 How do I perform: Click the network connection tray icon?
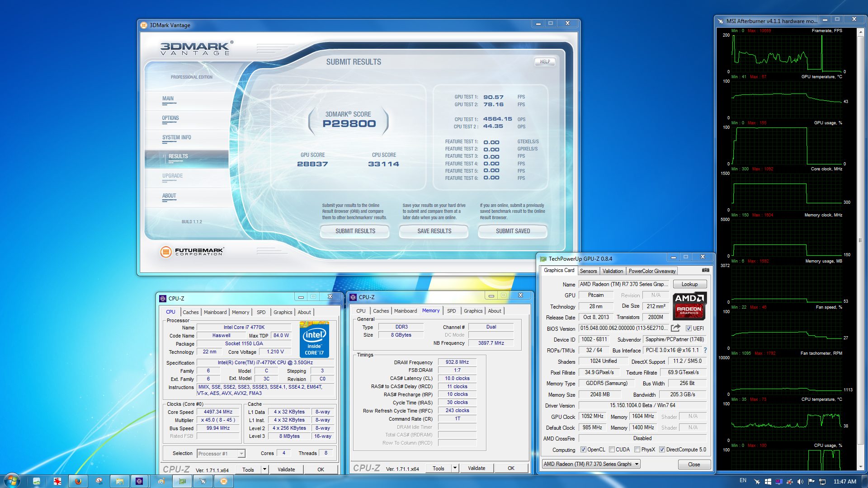822,482
